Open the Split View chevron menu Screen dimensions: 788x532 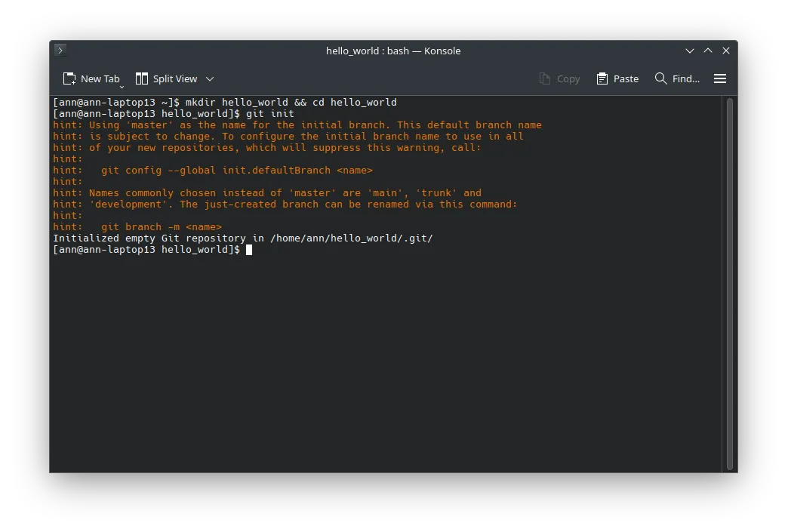(209, 78)
